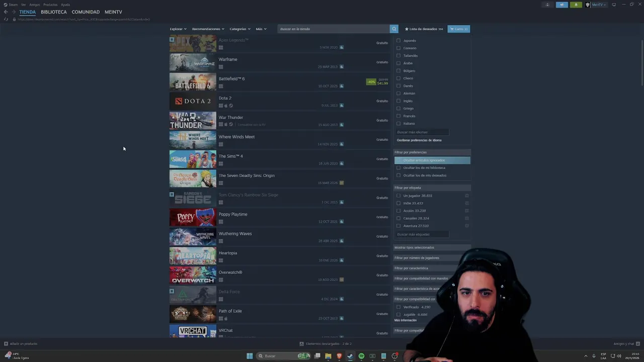Click the Buscar en la tienda field
Viewport: 644px width, 362px height.
coord(334,29)
